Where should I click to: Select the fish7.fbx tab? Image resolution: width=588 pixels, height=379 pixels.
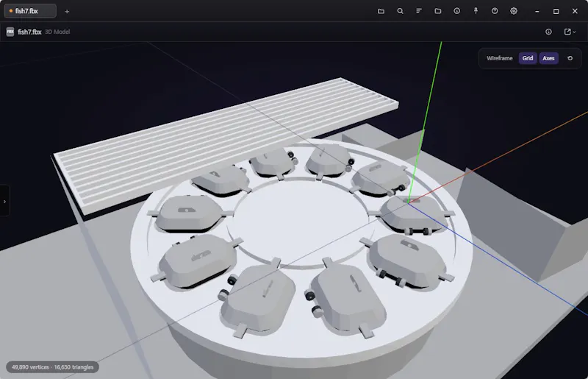[x=30, y=11]
